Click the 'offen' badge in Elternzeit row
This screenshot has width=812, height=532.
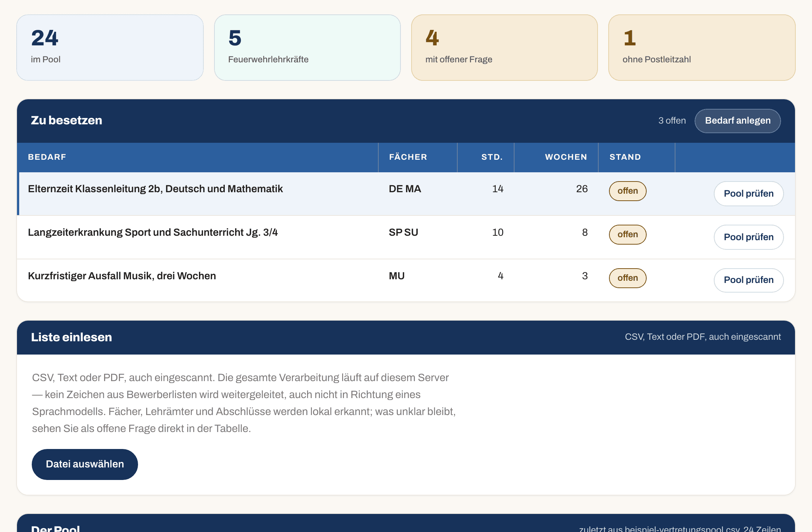(x=627, y=191)
